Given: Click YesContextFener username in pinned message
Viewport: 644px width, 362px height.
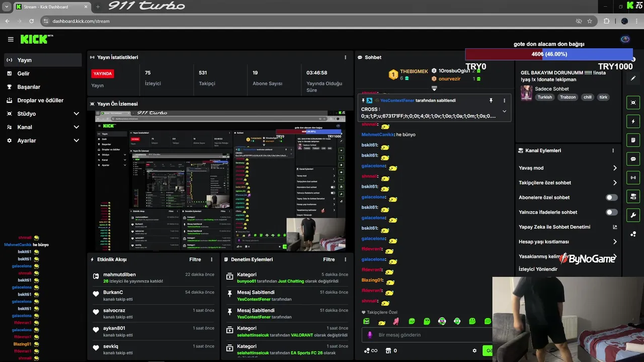Looking at the screenshot, I should (397, 101).
